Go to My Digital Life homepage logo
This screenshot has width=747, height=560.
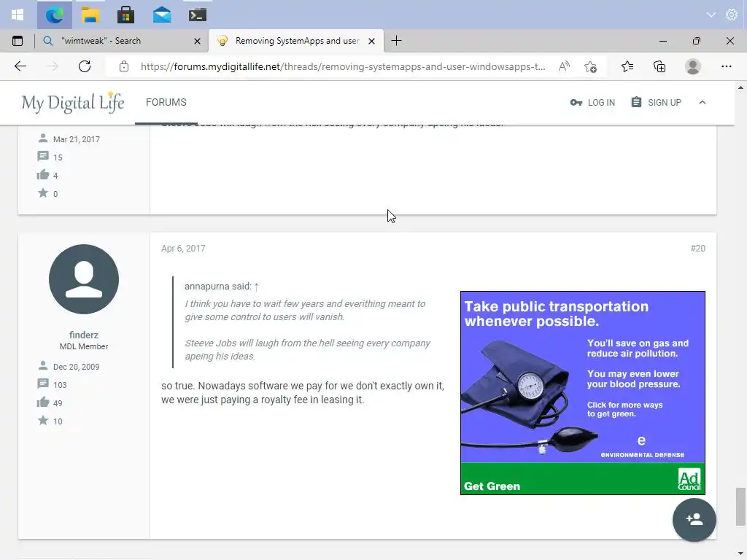(73, 102)
